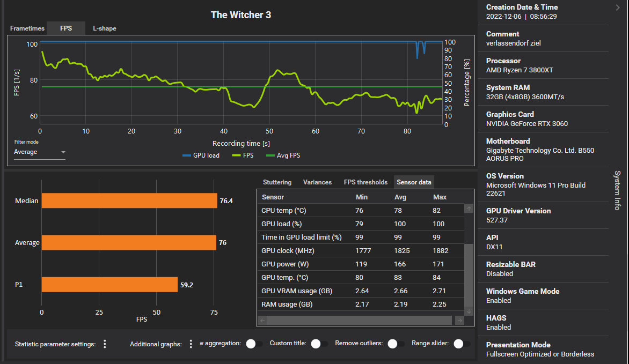The width and height of the screenshot is (629, 364).
Task: Click the vertical System Info label
Action: 617,190
